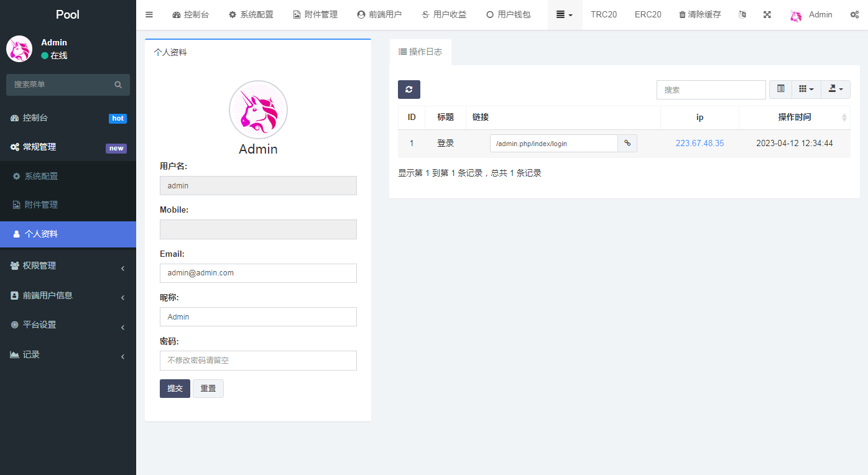Viewport: 868px width, 475px height.
Task: Expand the 权限管理 sidebar menu
Action: point(68,265)
